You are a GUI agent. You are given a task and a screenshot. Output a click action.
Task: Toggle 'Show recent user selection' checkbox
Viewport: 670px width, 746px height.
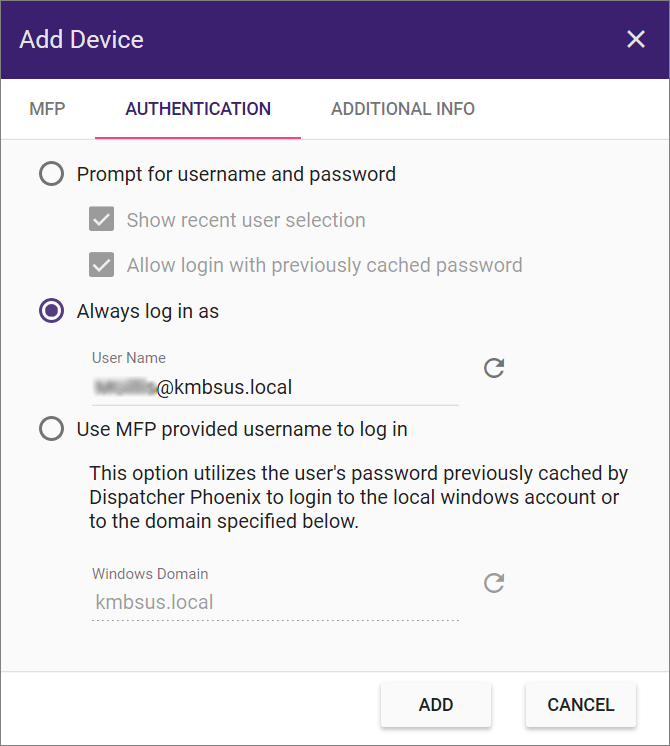coord(101,220)
